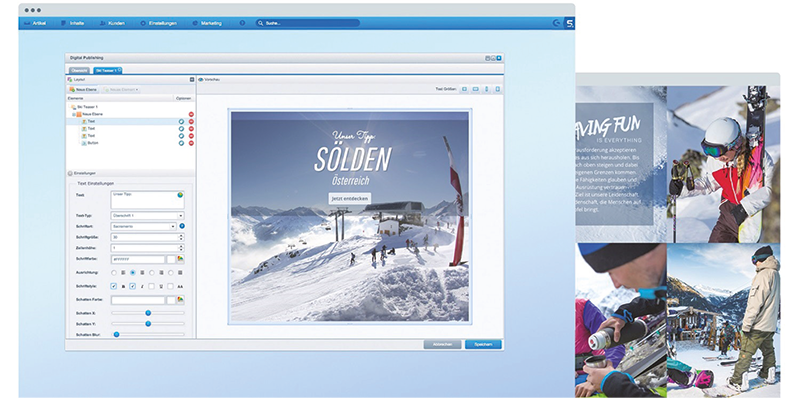Close the Ski Teaser 1 tab

[x=119, y=69]
